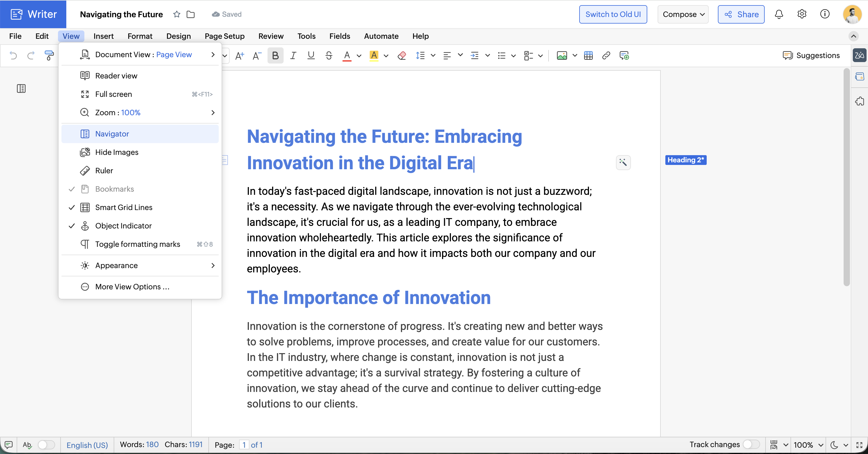Expand the Compose dropdown
Image resolution: width=868 pixels, height=454 pixels.
(683, 14)
